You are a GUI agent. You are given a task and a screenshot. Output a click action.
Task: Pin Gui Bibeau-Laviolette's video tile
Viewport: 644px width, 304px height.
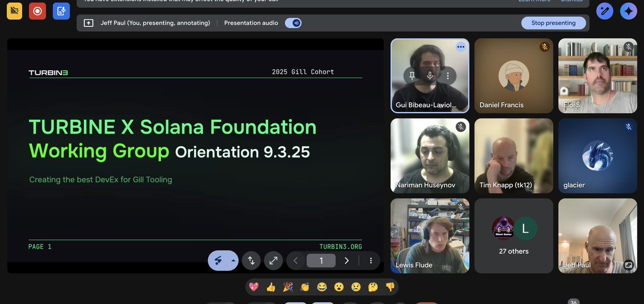pyautogui.click(x=412, y=76)
